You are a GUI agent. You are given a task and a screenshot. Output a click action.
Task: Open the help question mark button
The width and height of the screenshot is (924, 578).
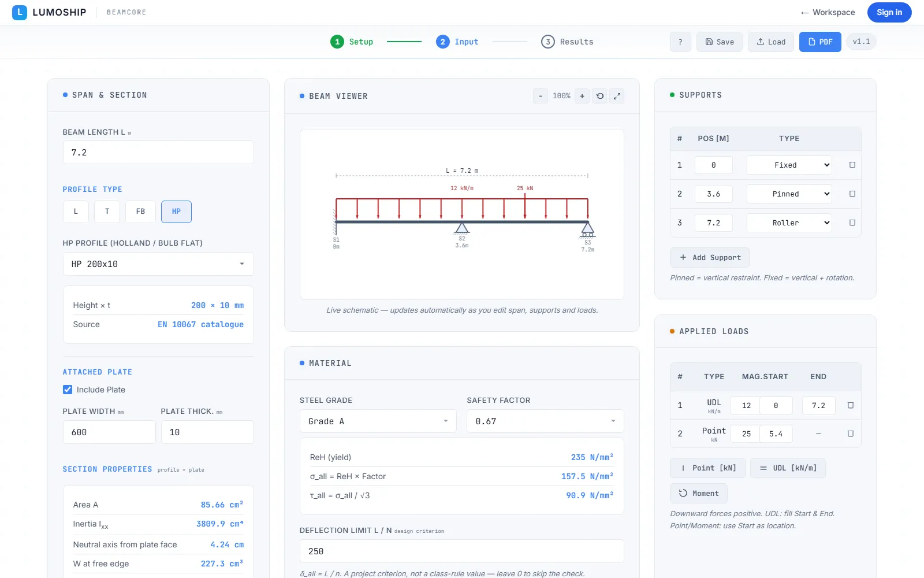click(680, 42)
